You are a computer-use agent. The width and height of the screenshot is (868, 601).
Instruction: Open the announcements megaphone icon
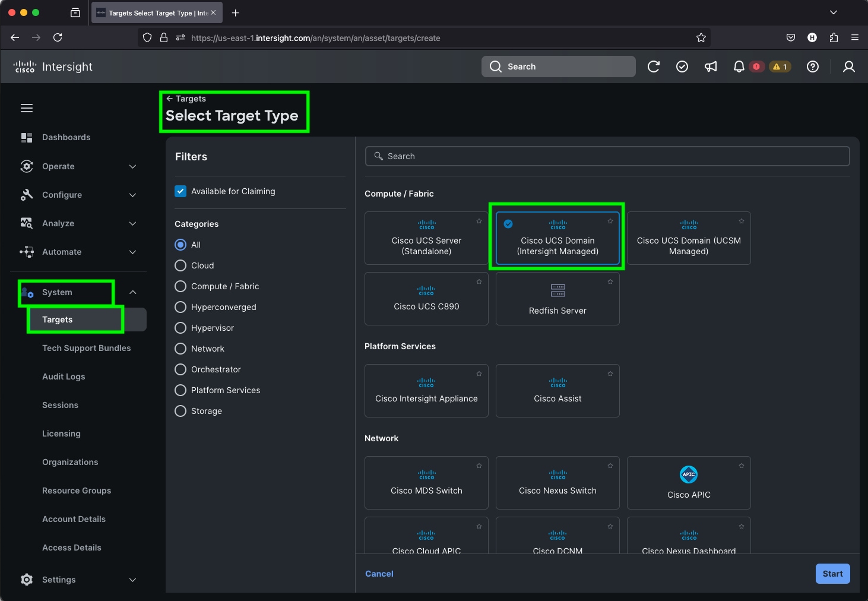click(711, 67)
